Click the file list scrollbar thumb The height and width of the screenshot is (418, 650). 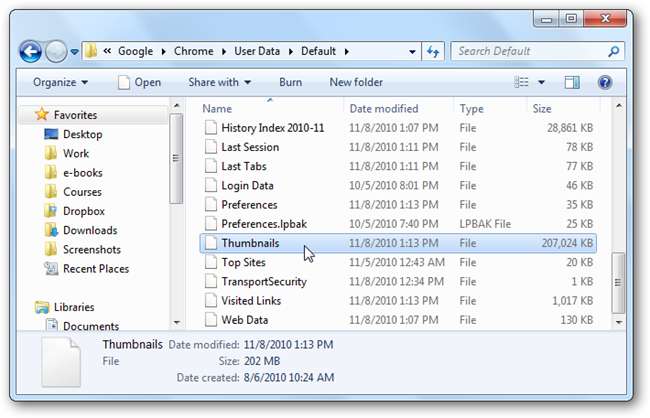coord(618,283)
